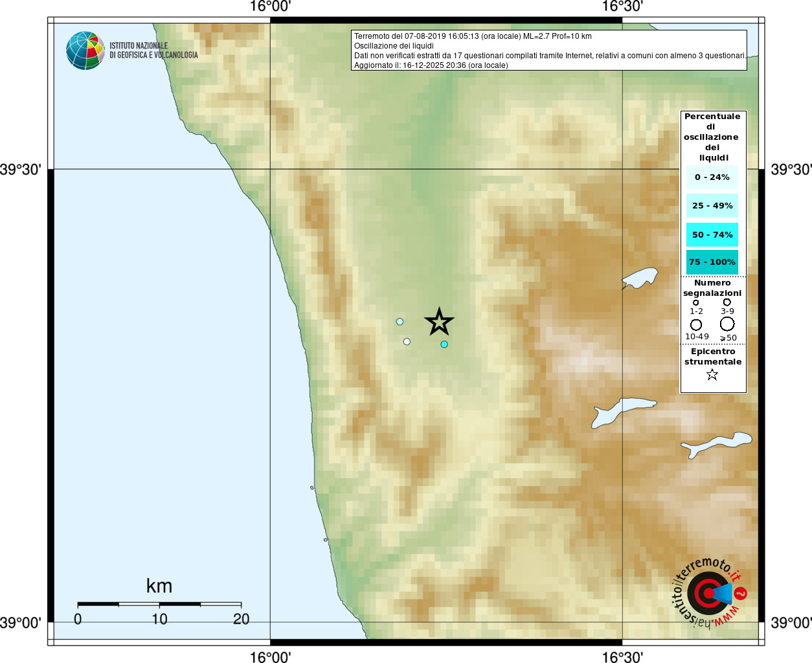Viewport: 812px width, 663px height.
Task: Select the 1-2 reports circle symbol
Action: (x=696, y=302)
